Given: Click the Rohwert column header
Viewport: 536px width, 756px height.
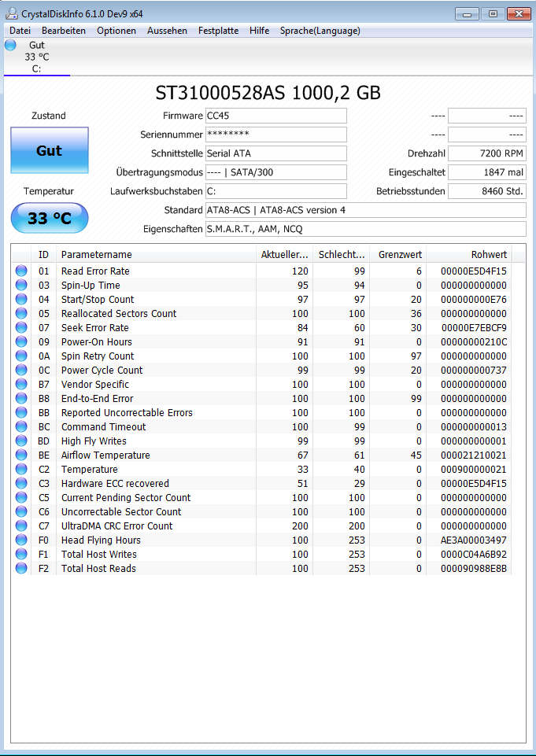Looking at the screenshot, I should click(469, 254).
